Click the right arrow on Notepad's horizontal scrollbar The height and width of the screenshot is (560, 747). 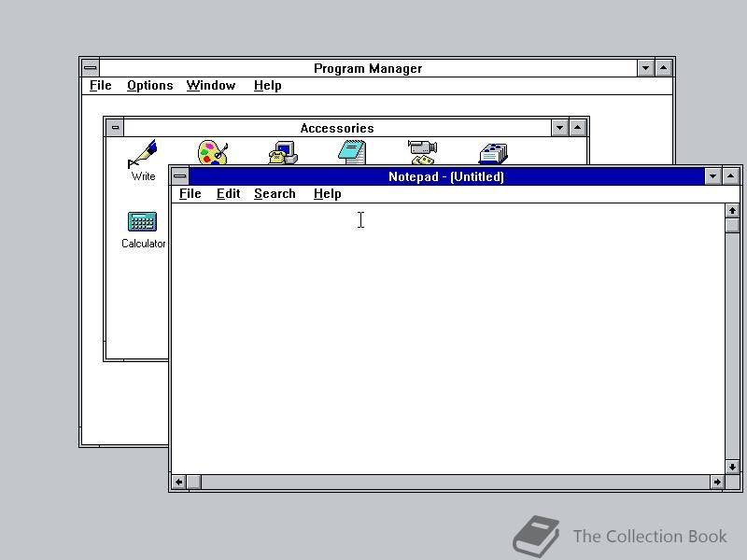pyautogui.click(x=717, y=483)
